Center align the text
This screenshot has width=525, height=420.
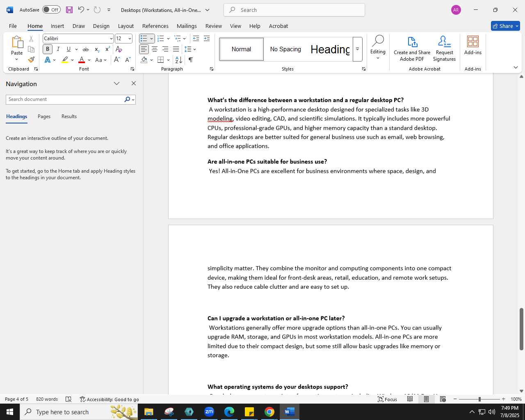[x=155, y=49]
